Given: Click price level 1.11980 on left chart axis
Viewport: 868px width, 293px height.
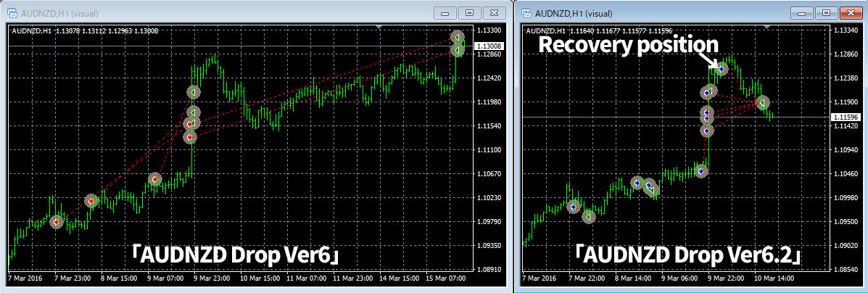Looking at the screenshot, I should [488, 102].
